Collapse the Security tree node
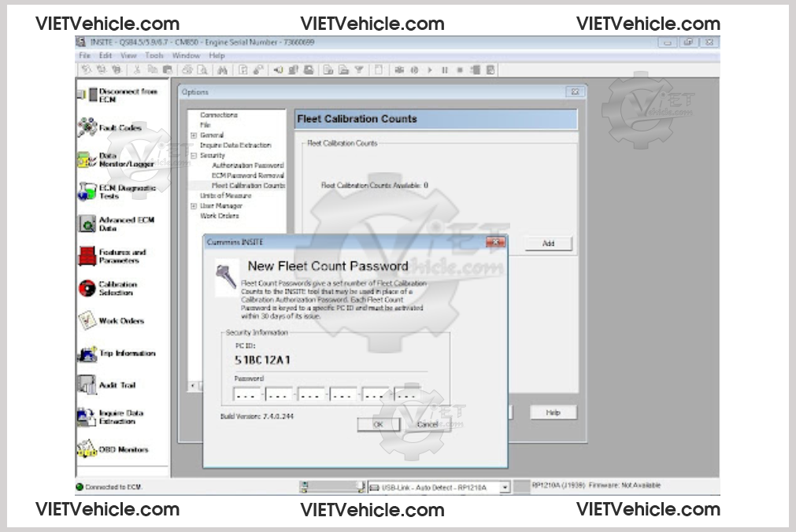This screenshot has width=796, height=532. pyautogui.click(x=194, y=156)
